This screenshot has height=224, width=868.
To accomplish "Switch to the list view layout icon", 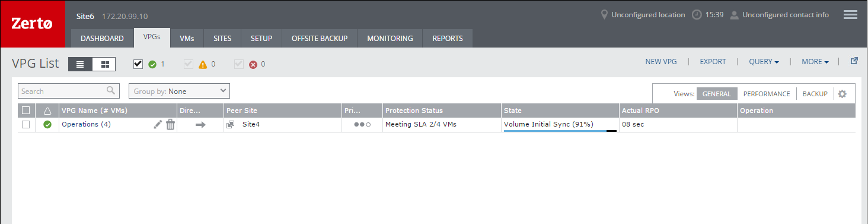I will point(80,64).
